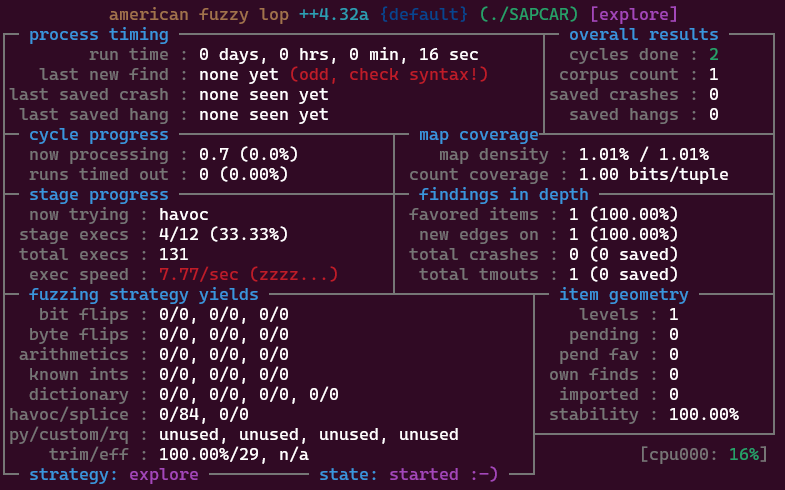Image resolution: width=785 pixels, height=490 pixels.
Task: Click the green cycles done value 2
Action: pyautogui.click(x=714, y=55)
